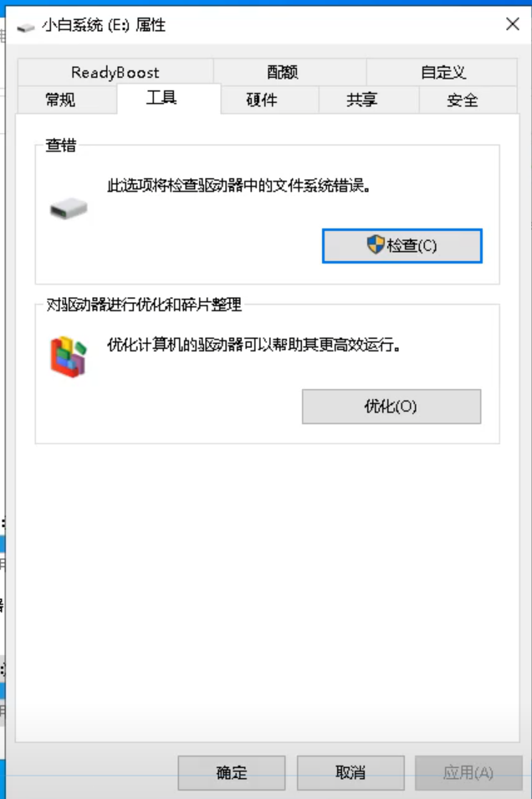Click the drive icon in the title bar
Viewport: 532px width, 799px height.
(x=25, y=28)
